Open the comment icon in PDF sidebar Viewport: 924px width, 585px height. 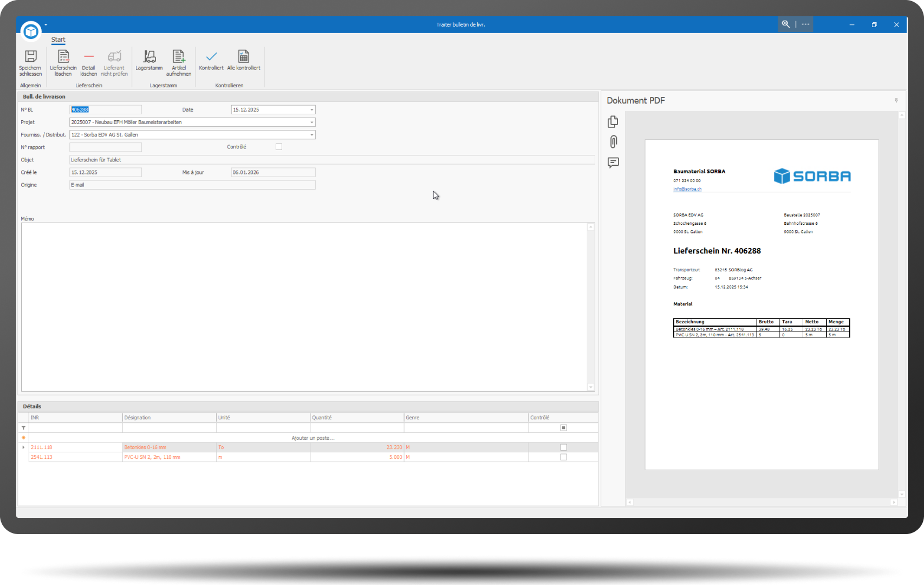613,162
